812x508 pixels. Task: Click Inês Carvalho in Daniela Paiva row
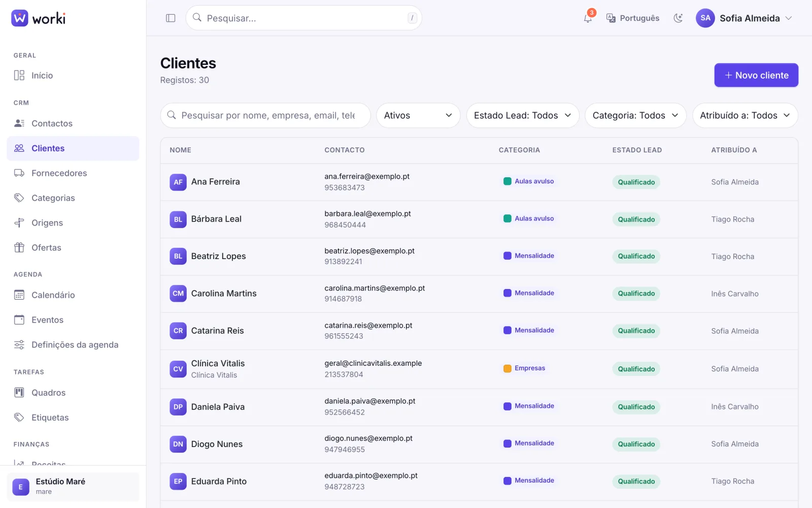tap(735, 407)
